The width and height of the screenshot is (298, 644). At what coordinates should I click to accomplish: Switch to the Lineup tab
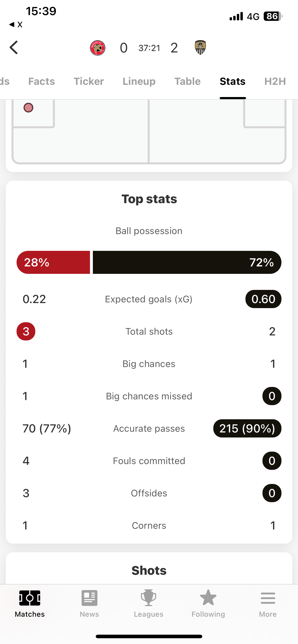pyautogui.click(x=139, y=81)
